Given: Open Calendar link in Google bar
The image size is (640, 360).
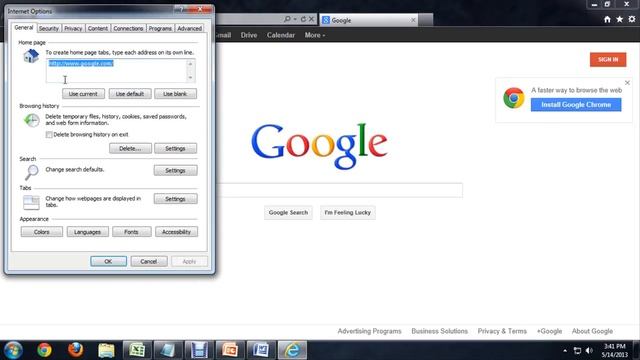Looking at the screenshot, I should (x=281, y=35).
